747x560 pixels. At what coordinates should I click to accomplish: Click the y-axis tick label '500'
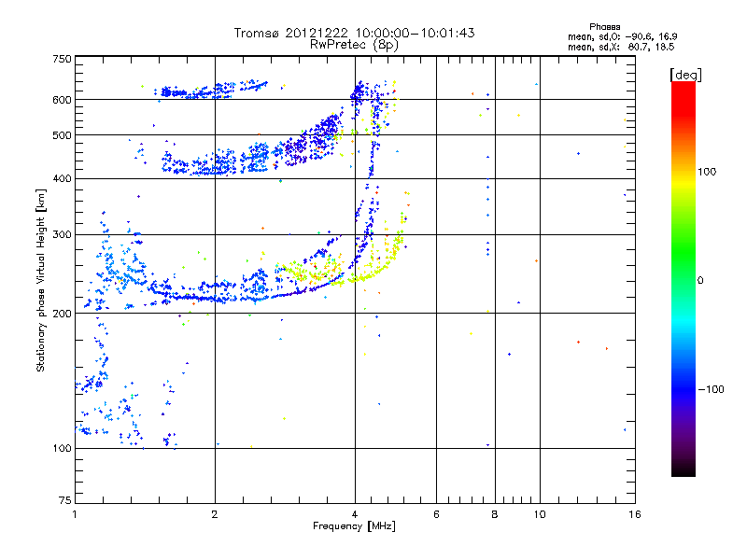62,135
